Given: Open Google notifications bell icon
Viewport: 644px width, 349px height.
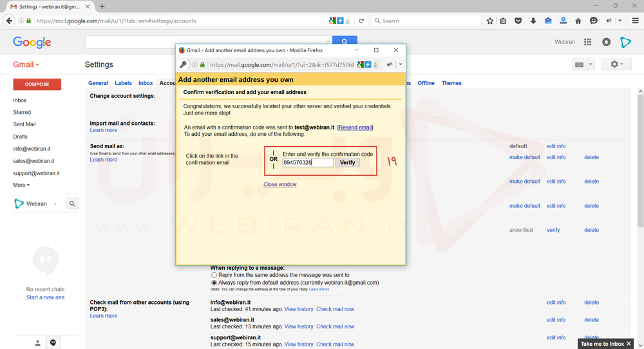Looking at the screenshot, I should [606, 42].
